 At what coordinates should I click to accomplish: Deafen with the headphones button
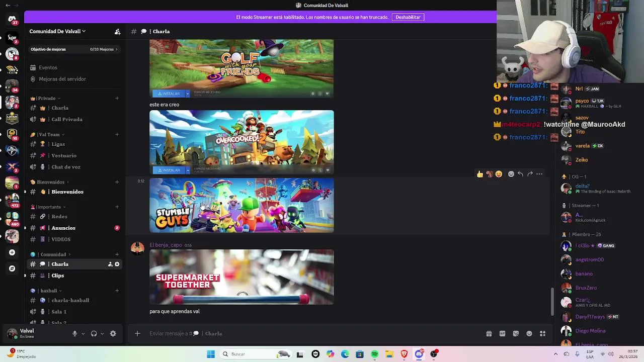pyautogui.click(x=94, y=333)
